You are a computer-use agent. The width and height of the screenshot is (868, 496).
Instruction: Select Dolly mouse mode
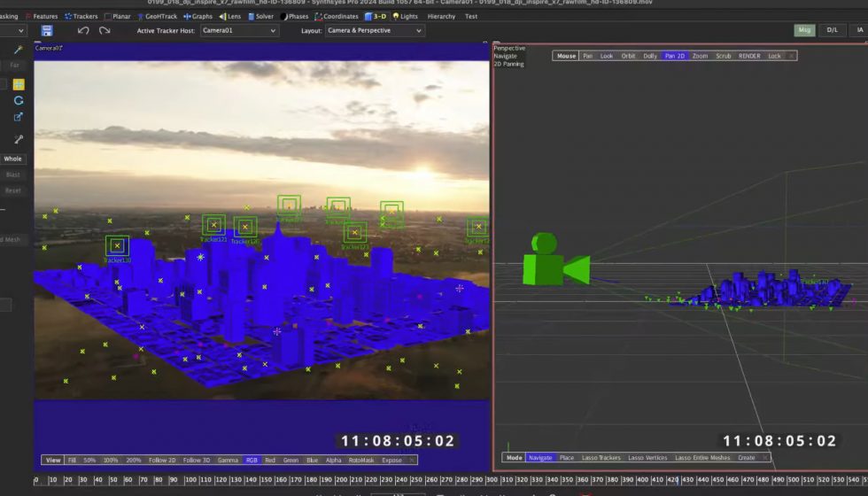[650, 56]
